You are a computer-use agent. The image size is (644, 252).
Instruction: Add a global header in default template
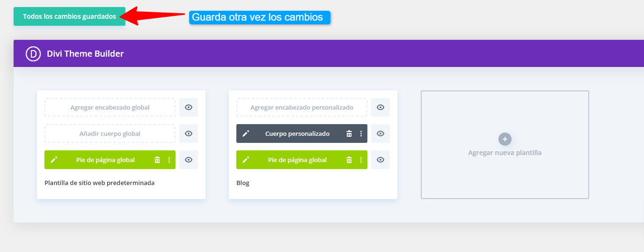click(x=110, y=107)
